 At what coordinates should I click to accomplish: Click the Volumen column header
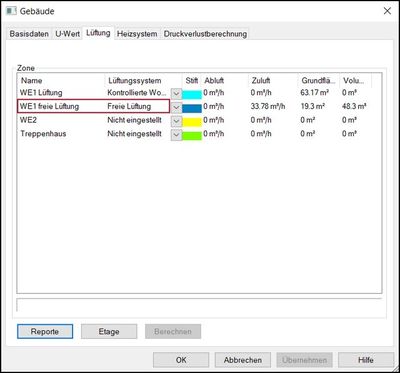pos(355,81)
